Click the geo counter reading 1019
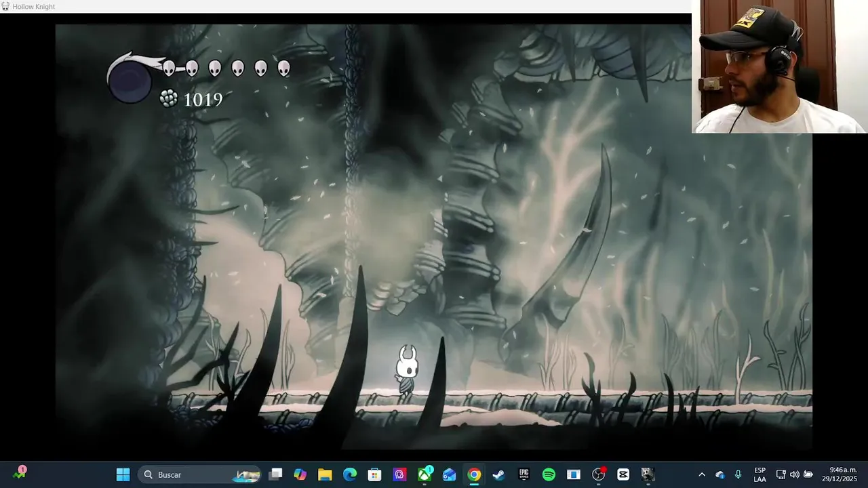 (x=203, y=100)
